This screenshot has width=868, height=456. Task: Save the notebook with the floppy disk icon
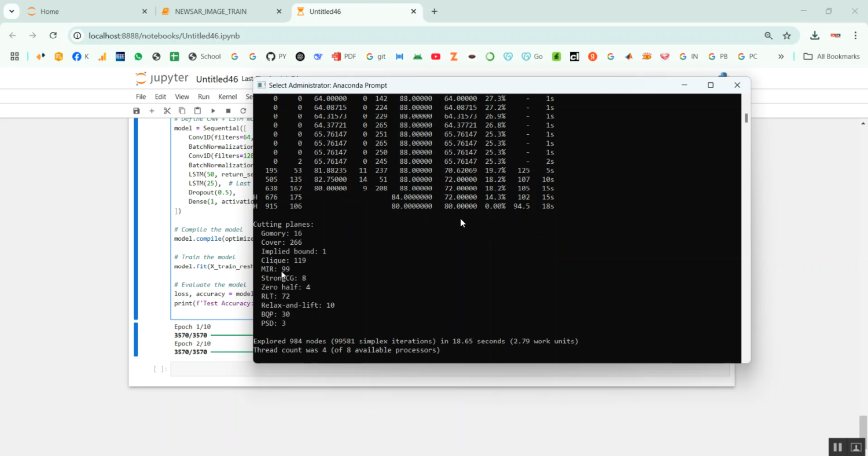[x=137, y=111]
